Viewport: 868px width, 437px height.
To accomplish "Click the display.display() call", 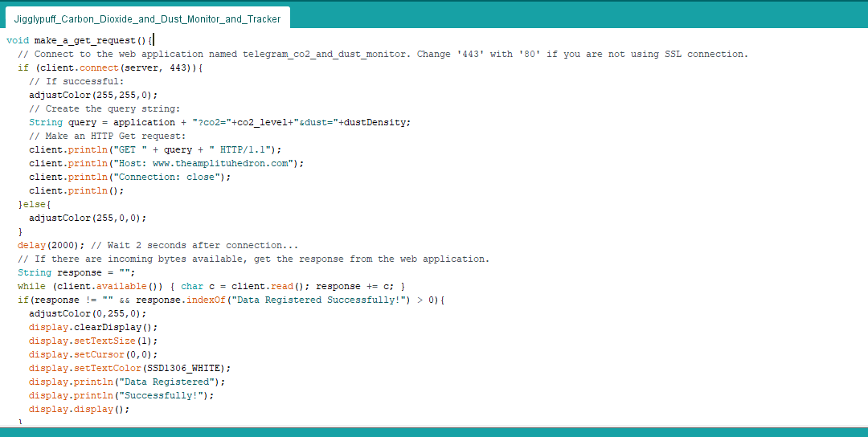I will (x=79, y=409).
